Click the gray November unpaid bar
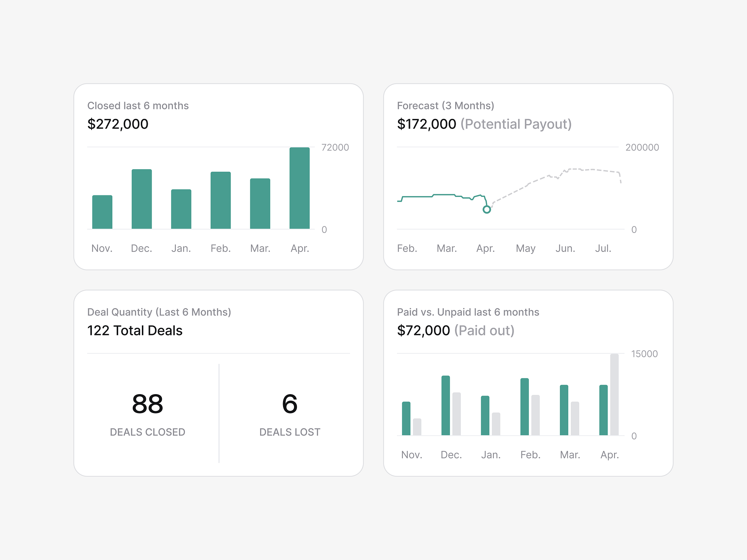Image resolution: width=747 pixels, height=560 pixels. [417, 427]
